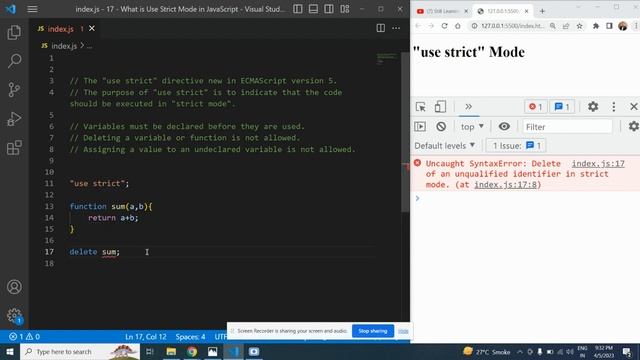Image resolution: width=640 pixels, height=360 pixels.
Task: Place cursor on "use strict" line 11
Action: pos(99,184)
